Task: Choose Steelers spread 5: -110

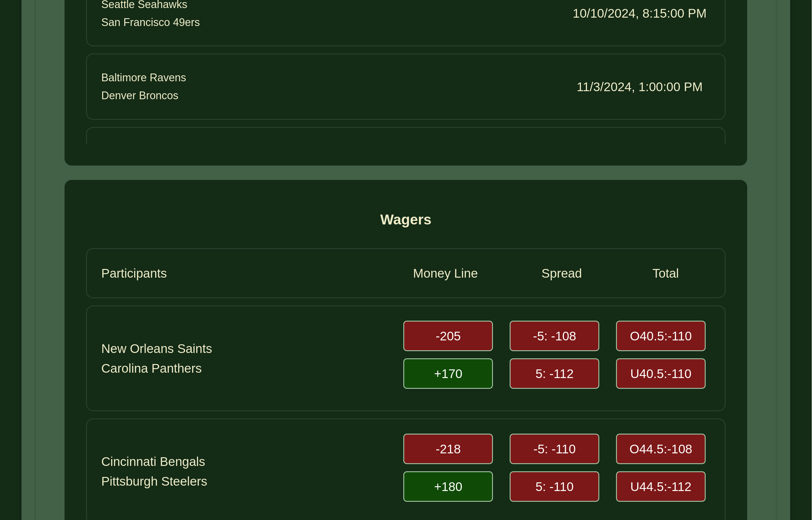Action: click(554, 487)
